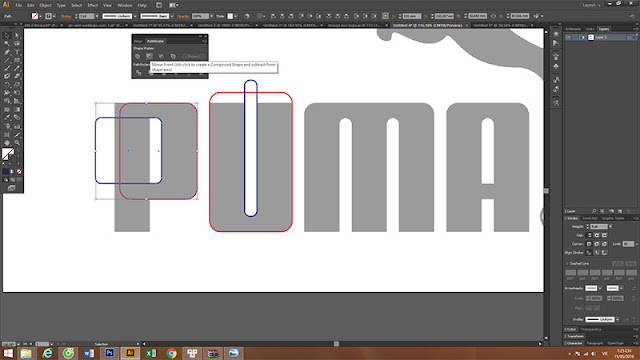
Task: Click Vertical Align Top in control bar
Action: click(x=301, y=16)
